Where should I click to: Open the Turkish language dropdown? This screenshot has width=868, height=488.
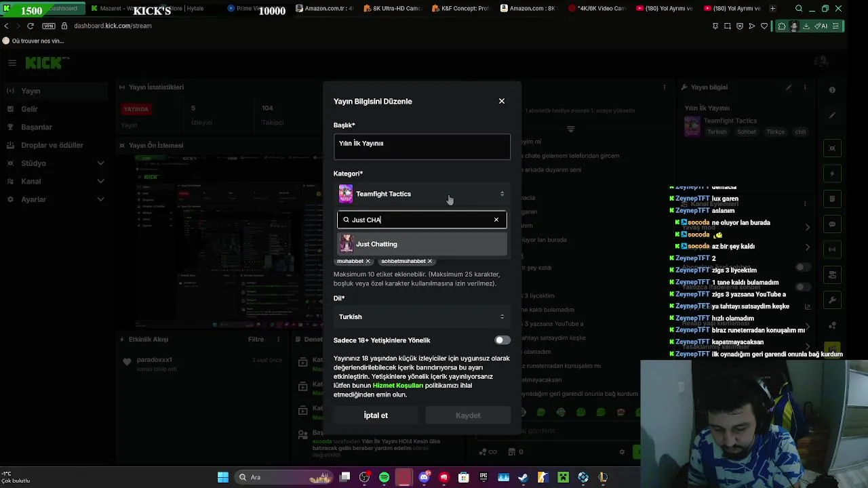[x=422, y=317]
